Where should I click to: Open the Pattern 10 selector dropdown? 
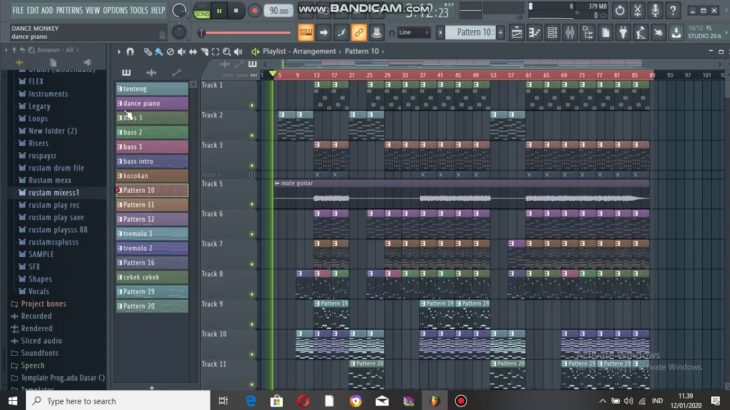(x=470, y=33)
